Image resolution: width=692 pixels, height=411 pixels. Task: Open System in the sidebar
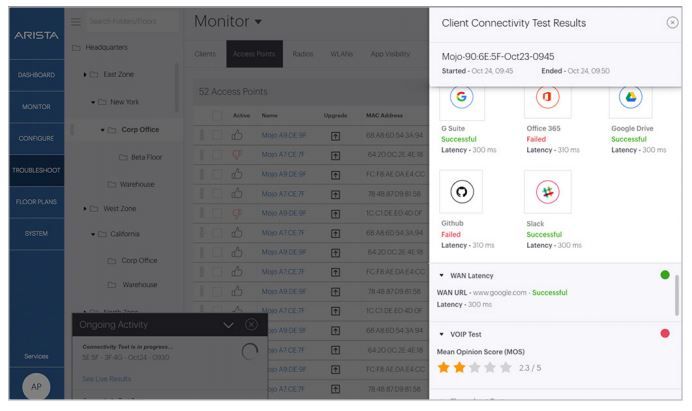[36, 234]
